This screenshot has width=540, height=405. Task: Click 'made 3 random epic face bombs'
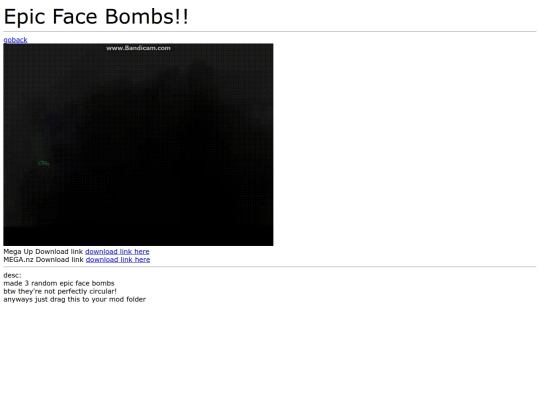coord(59,283)
